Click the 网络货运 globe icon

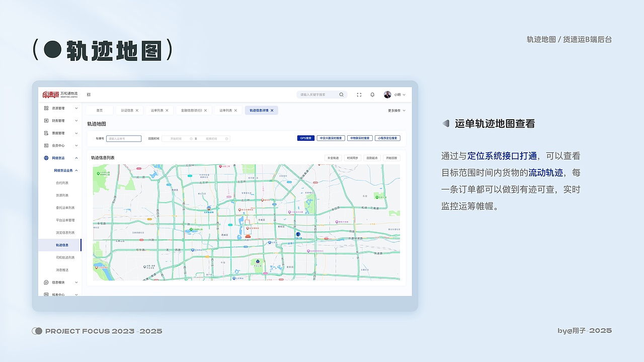(x=46, y=157)
